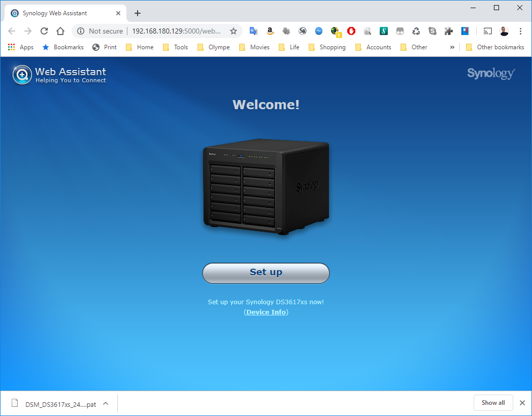Go back to the previous page
Viewport: 532px width, 416px height.
pos(12,31)
